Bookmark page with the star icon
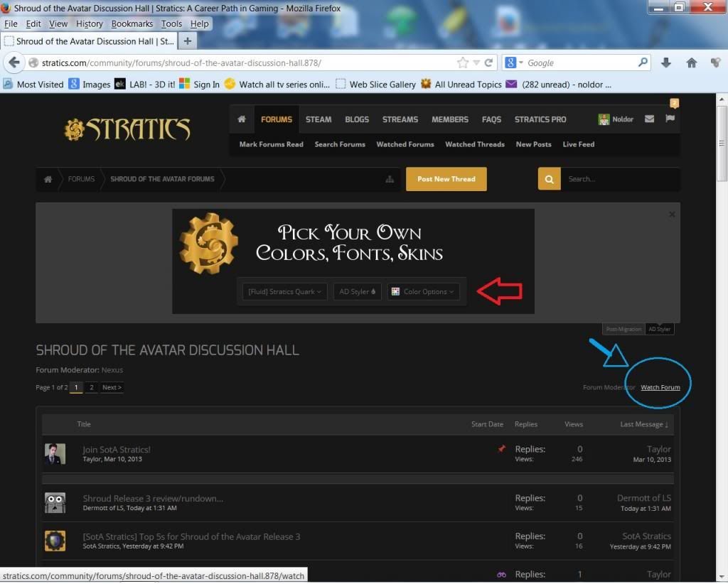728x584 pixels. coord(462,63)
